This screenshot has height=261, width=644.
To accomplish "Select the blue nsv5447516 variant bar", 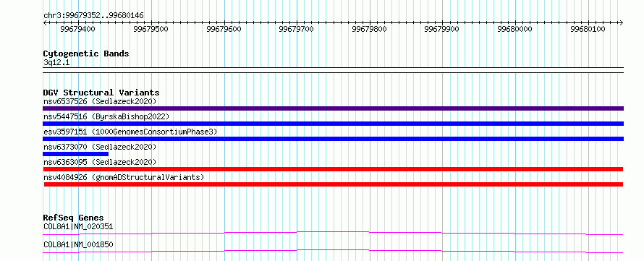I will [333, 124].
